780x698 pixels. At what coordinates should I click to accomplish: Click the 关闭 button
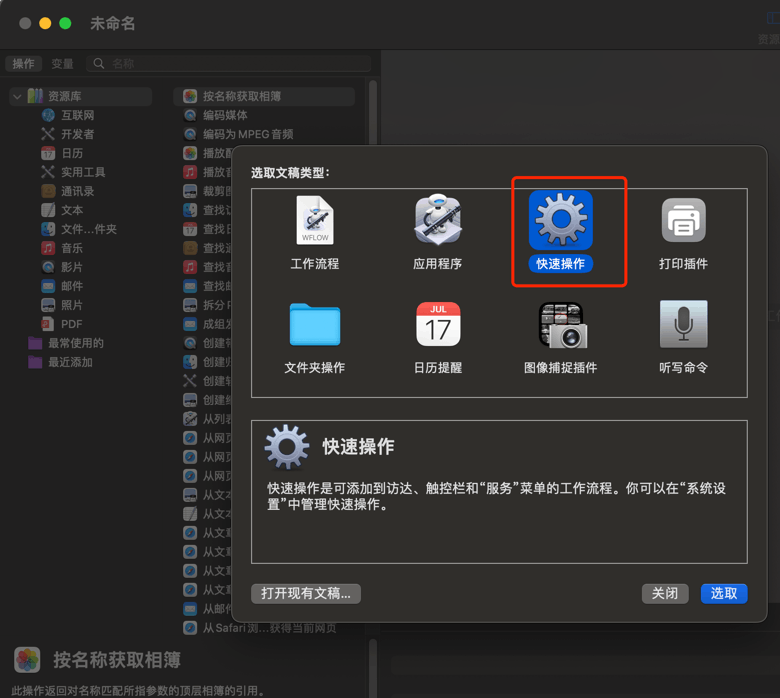(665, 594)
